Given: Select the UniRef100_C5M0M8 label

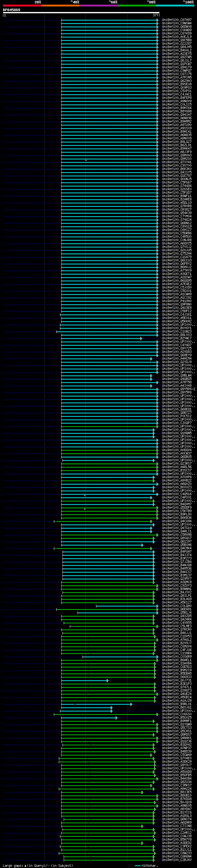Looking at the screenshot, I should click(x=176, y=535).
